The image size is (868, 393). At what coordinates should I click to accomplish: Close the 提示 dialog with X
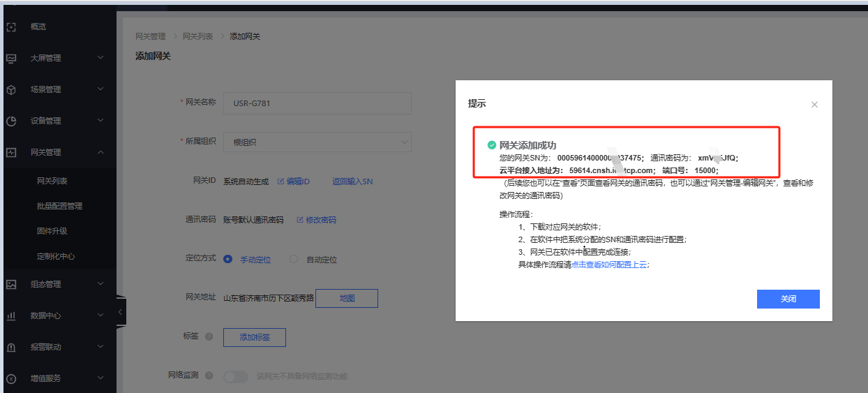tap(814, 104)
